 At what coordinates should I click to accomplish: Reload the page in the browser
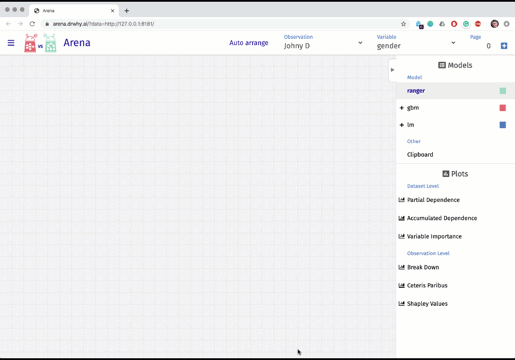(32, 24)
